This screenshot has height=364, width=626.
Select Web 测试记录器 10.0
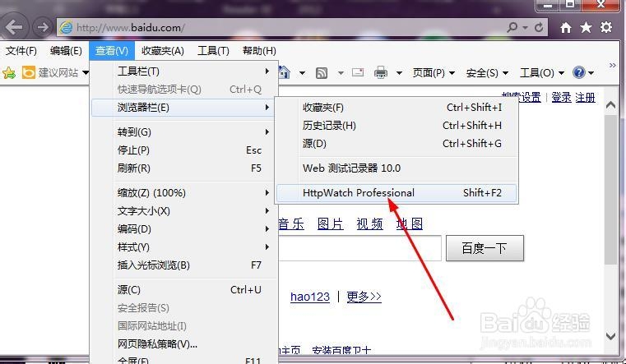pyautogui.click(x=396, y=168)
